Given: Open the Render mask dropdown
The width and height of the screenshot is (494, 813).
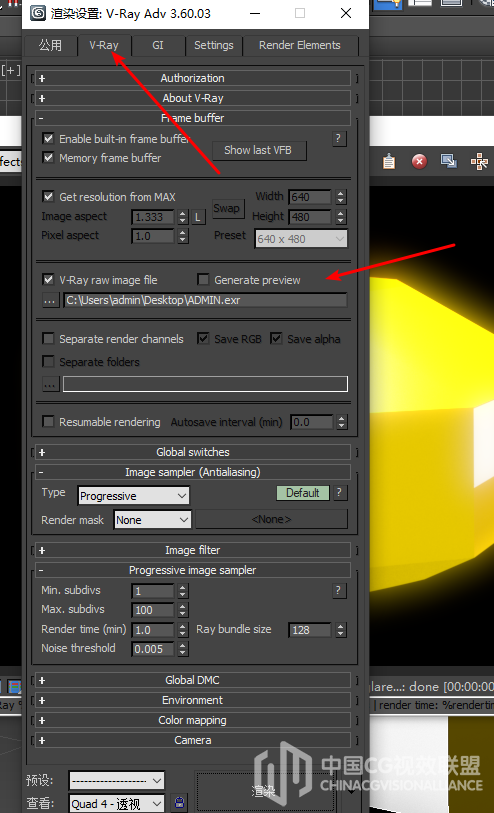Looking at the screenshot, I should (152, 520).
